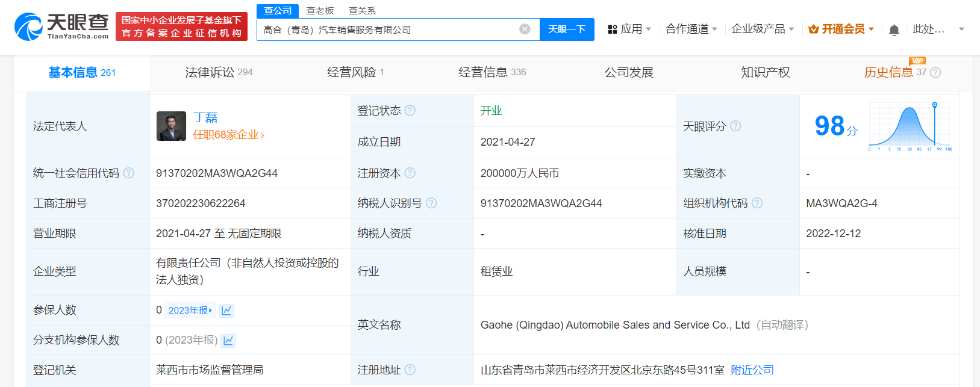The width and height of the screenshot is (980, 387).
Task: Click the 租赁业 industry value
Action: 496,271
